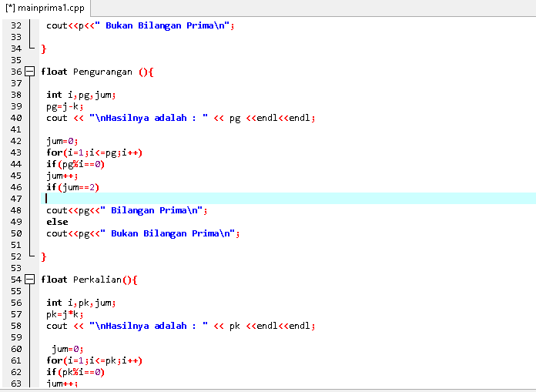Image resolution: width=536 pixels, height=392 pixels.
Task: Click line number 54 in gutter
Action: (x=15, y=280)
